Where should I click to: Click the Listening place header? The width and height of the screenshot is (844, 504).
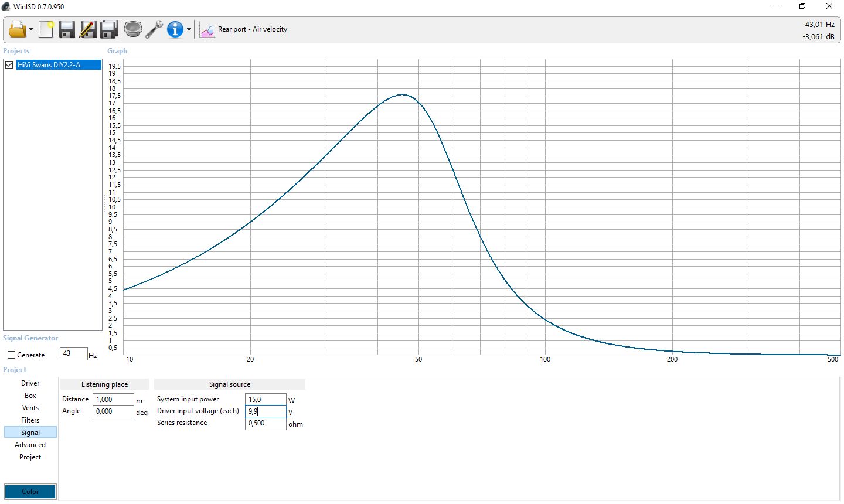point(104,384)
